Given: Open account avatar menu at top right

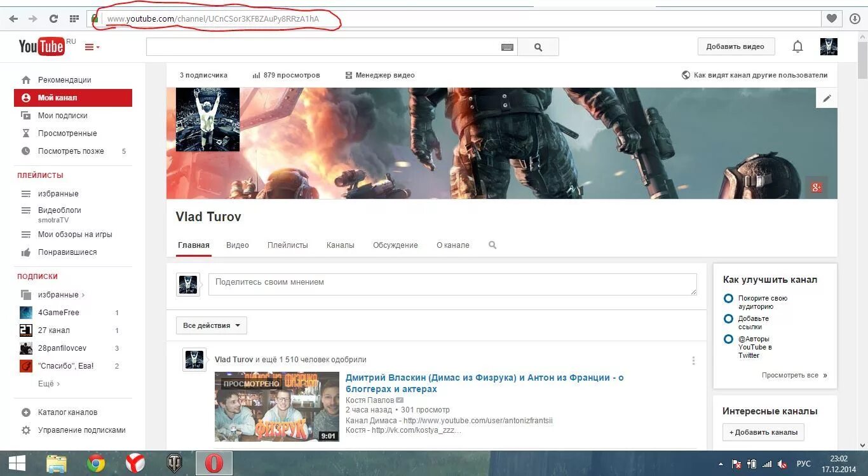Looking at the screenshot, I should tap(829, 46).
